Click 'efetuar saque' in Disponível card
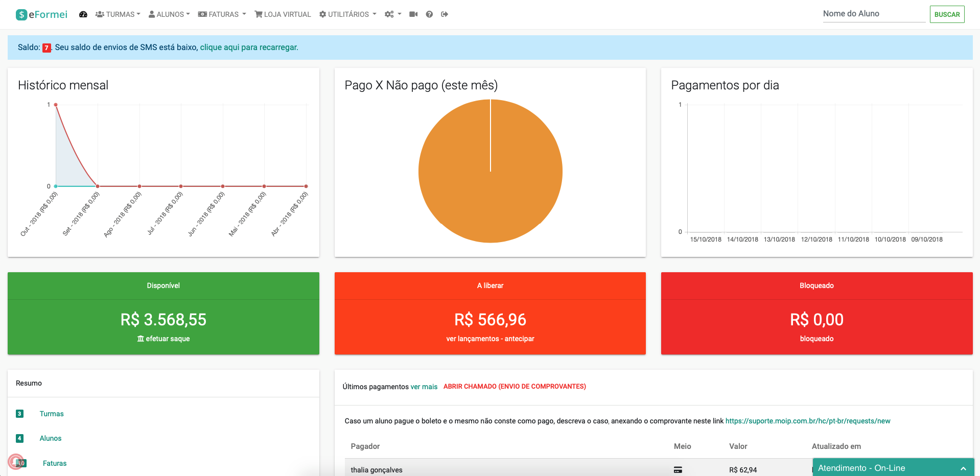This screenshot has height=476, width=980. point(164,339)
